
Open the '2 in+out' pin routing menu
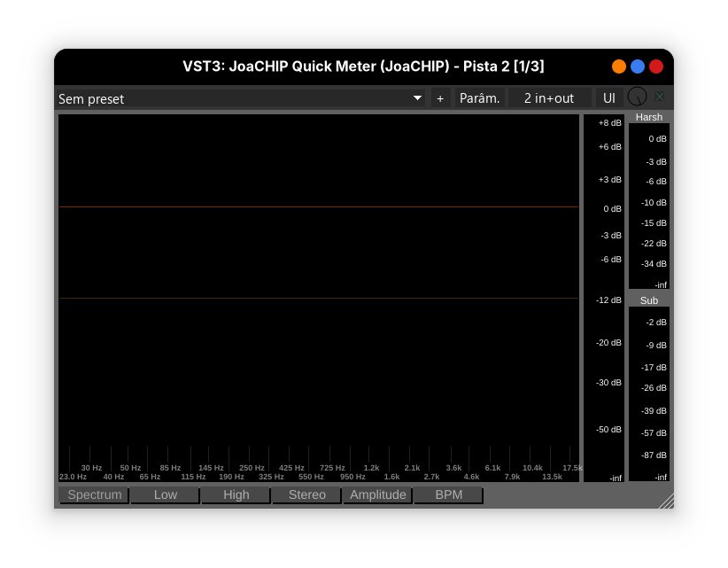[549, 98]
